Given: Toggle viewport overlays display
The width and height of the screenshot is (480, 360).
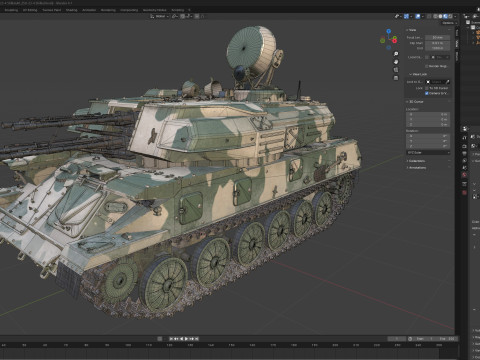Looking at the screenshot, I should (418, 16).
